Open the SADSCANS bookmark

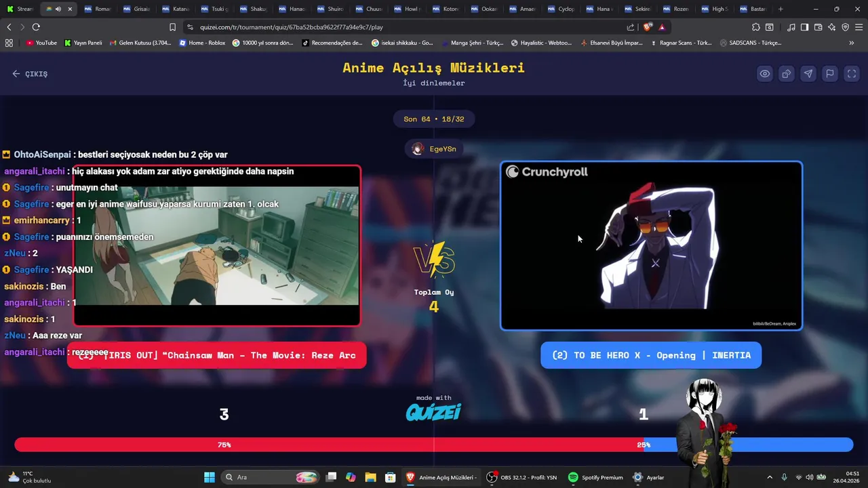point(751,43)
